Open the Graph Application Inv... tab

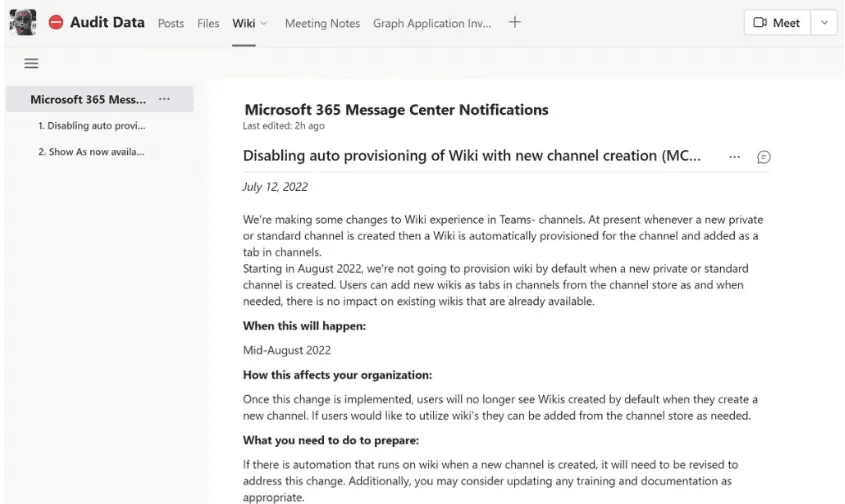point(432,23)
